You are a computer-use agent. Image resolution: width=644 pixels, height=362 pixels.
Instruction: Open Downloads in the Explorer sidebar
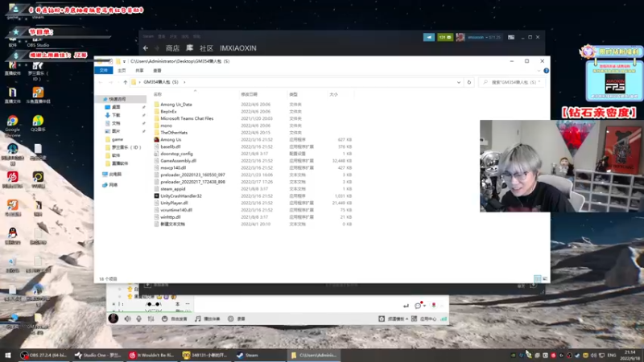point(116,115)
